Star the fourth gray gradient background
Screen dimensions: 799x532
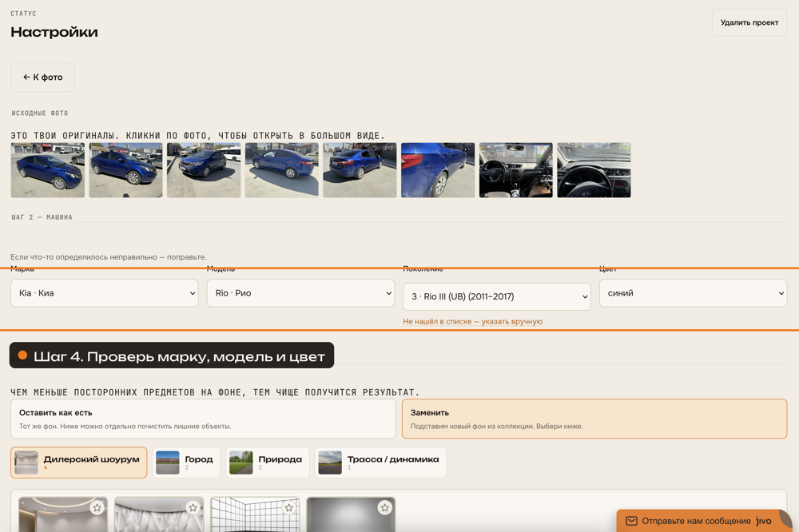coord(385,507)
